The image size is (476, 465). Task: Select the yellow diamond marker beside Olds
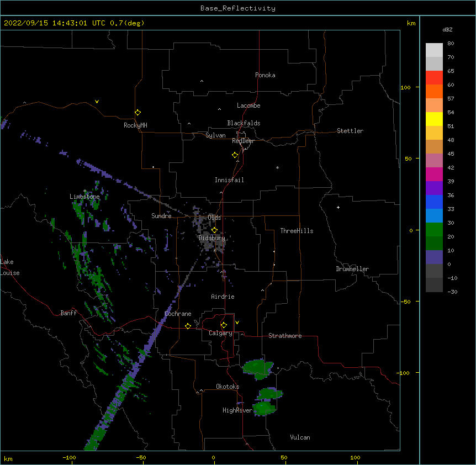tap(214, 230)
